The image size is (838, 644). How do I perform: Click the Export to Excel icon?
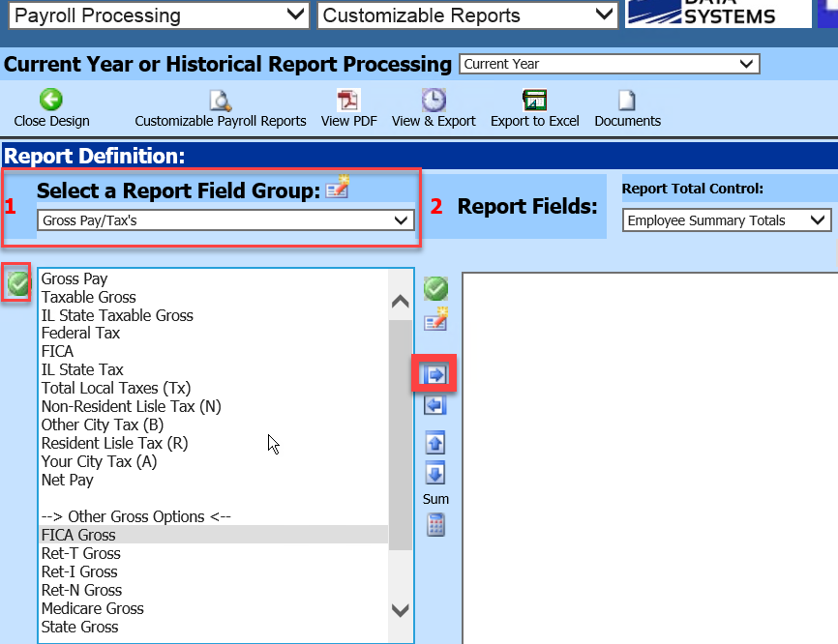(534, 101)
